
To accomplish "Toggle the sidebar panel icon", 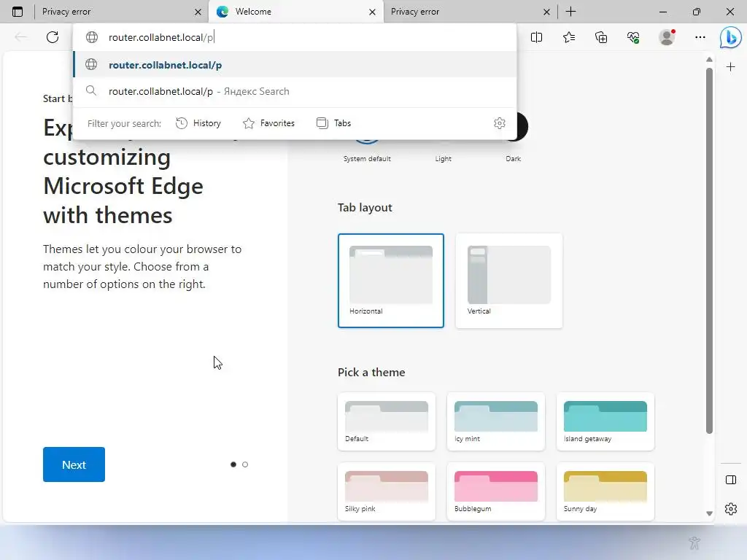I will coord(731,480).
